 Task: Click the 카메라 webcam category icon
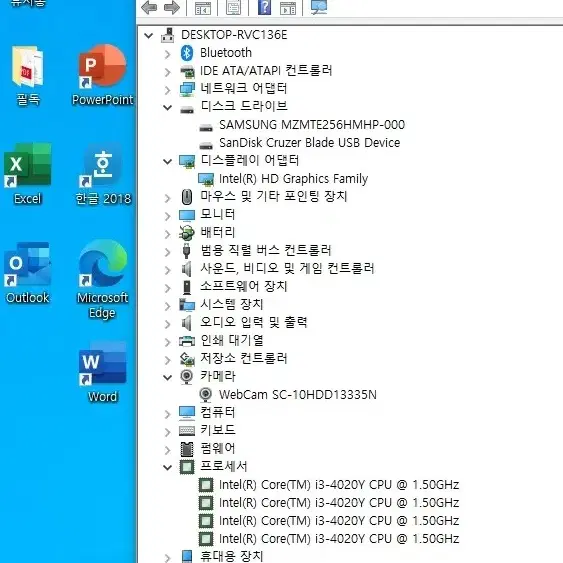[186, 377]
